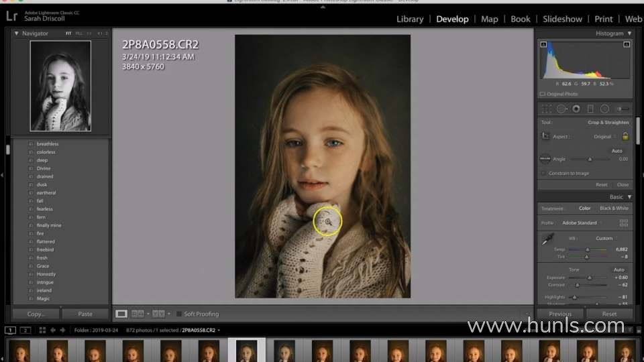Click the Copy... settings button
Screen dimensions: 644x362
coord(36,314)
